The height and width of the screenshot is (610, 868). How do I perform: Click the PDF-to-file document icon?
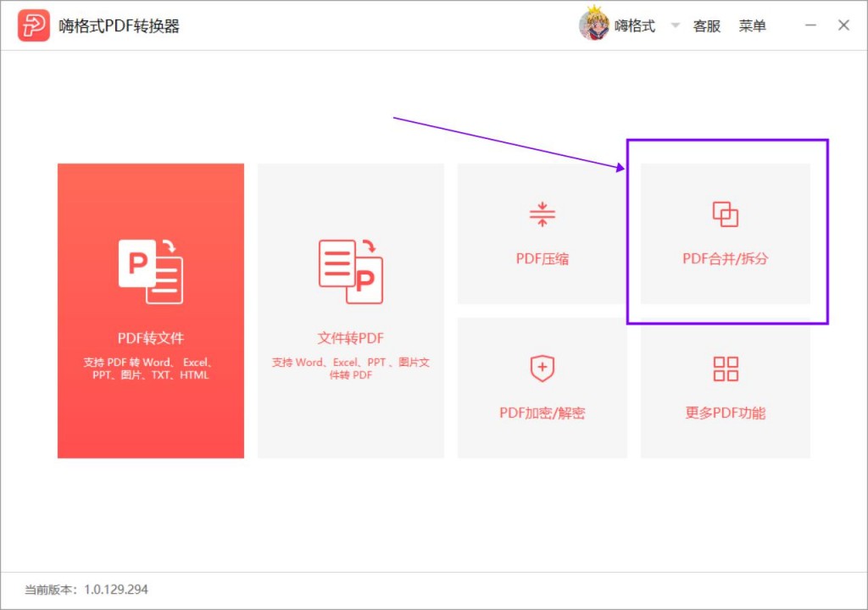coord(151,271)
